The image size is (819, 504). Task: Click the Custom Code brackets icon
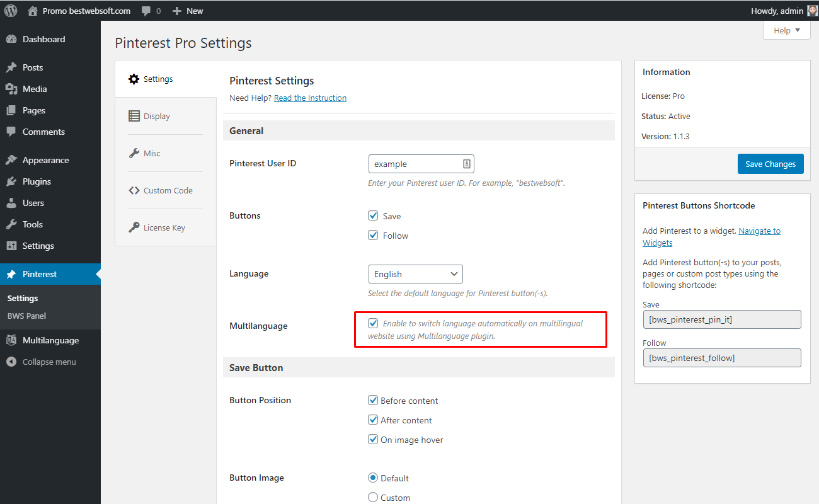[134, 190]
